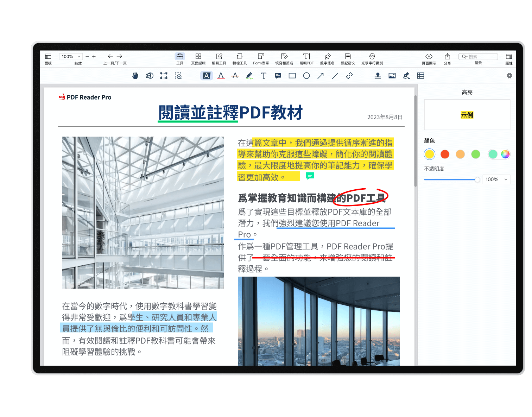Open the OCR text recognition tool
Viewport: 532px width, 417px height.
click(372, 58)
